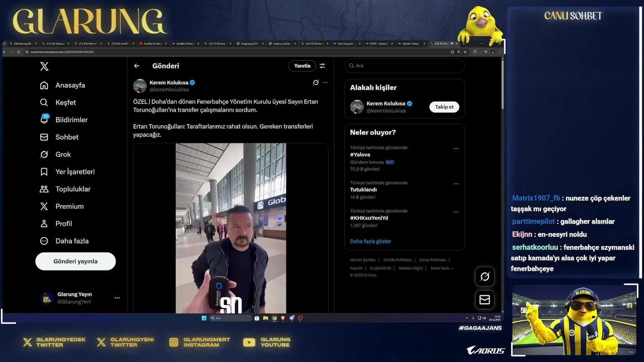Expand Daha fazla menu in sidebar
The width and height of the screenshot is (644, 362).
pyautogui.click(x=64, y=241)
